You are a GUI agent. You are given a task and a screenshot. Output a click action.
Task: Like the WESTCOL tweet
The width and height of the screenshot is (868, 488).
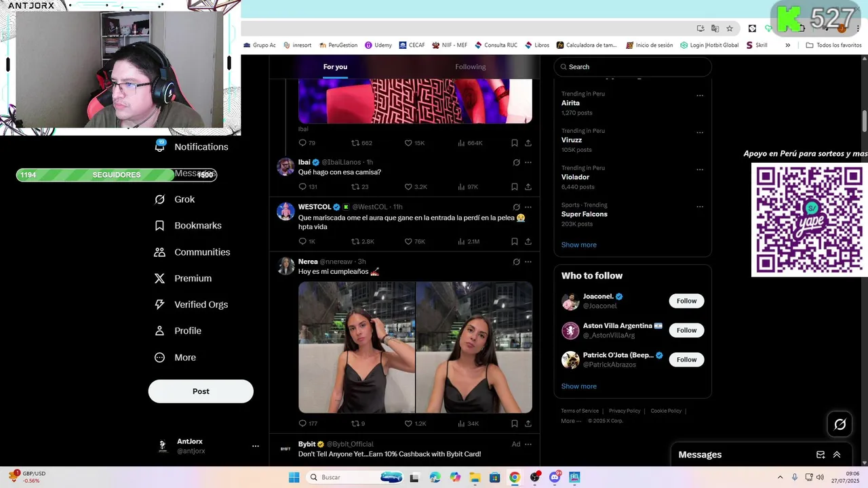(408, 241)
